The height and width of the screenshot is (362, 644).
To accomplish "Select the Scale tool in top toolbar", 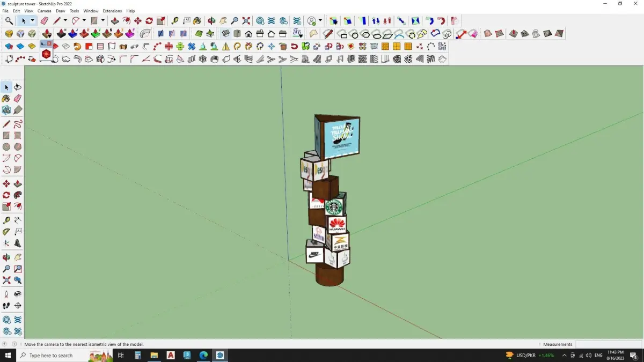I will click(x=162, y=21).
